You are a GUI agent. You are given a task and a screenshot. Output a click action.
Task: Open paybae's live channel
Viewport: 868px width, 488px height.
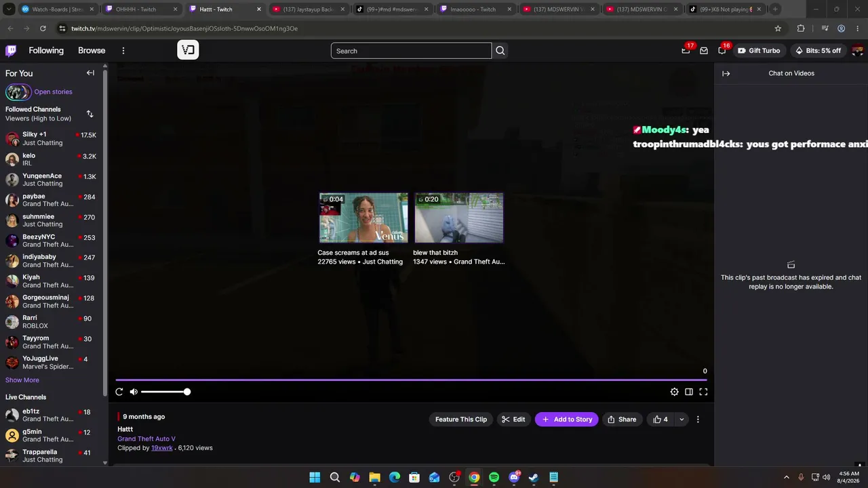point(52,200)
